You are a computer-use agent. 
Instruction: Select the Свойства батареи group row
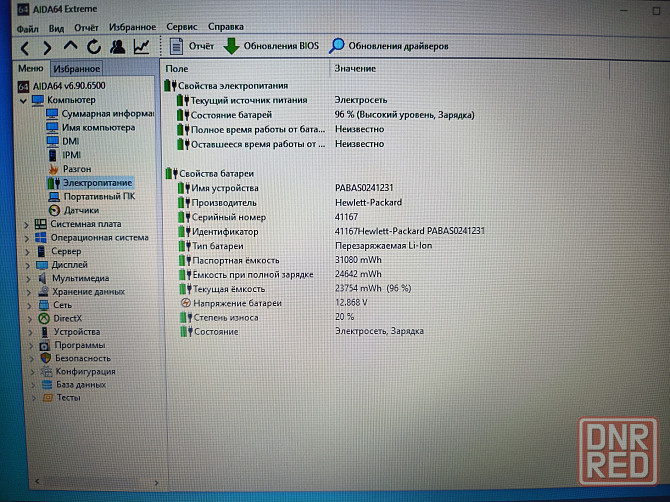(x=209, y=173)
